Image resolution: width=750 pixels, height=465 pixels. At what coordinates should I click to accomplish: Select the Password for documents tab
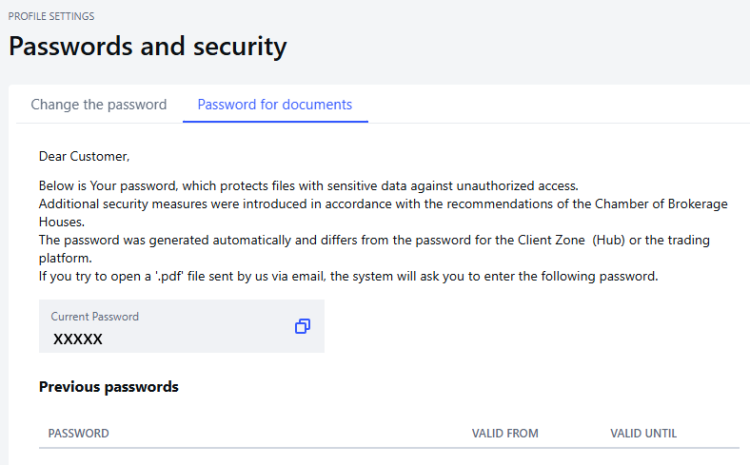275,104
